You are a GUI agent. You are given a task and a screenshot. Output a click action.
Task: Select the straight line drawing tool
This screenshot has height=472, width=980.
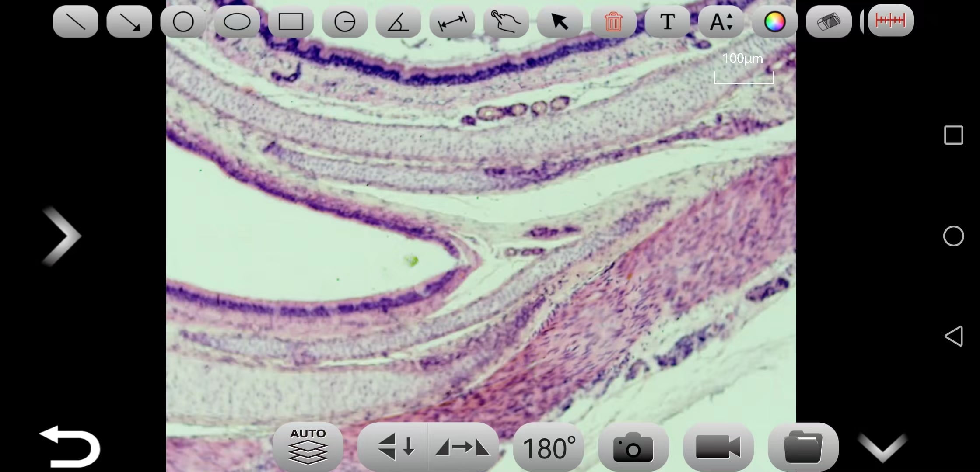click(76, 21)
